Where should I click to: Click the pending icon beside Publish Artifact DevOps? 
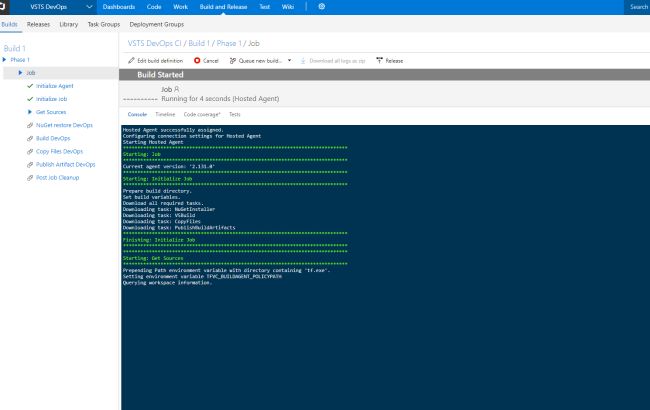coord(30,165)
